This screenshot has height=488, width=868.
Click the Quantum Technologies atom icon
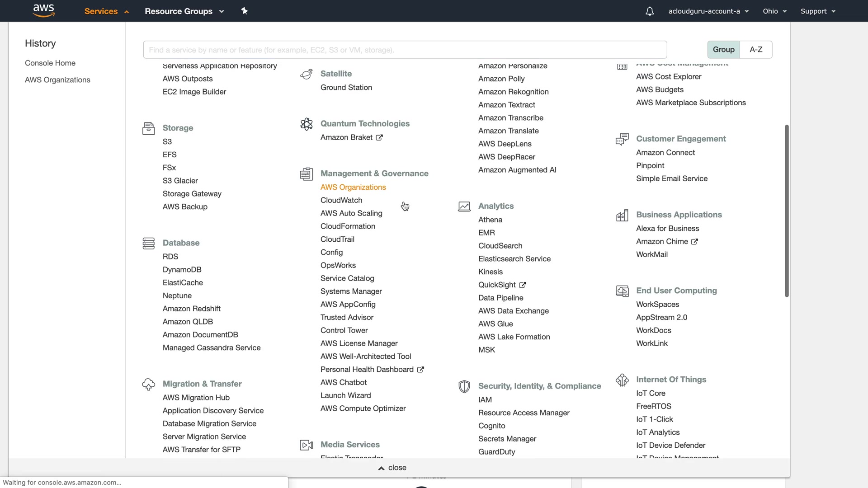(x=306, y=124)
